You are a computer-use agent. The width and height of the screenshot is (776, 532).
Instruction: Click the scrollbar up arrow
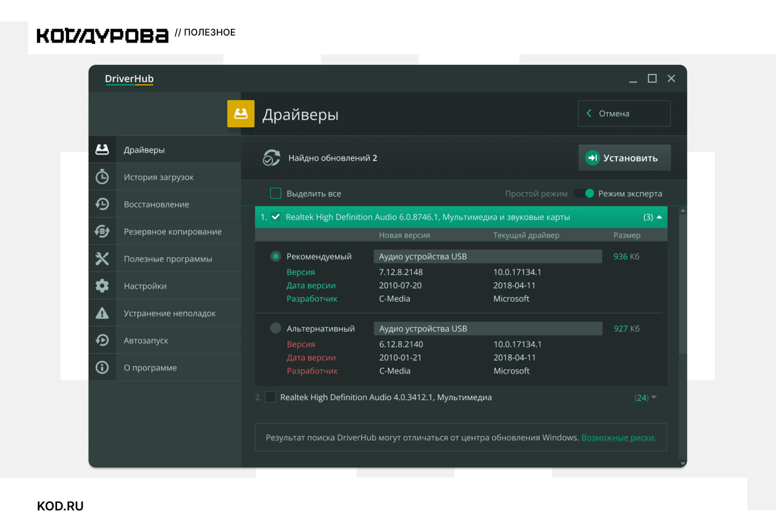[x=683, y=211]
